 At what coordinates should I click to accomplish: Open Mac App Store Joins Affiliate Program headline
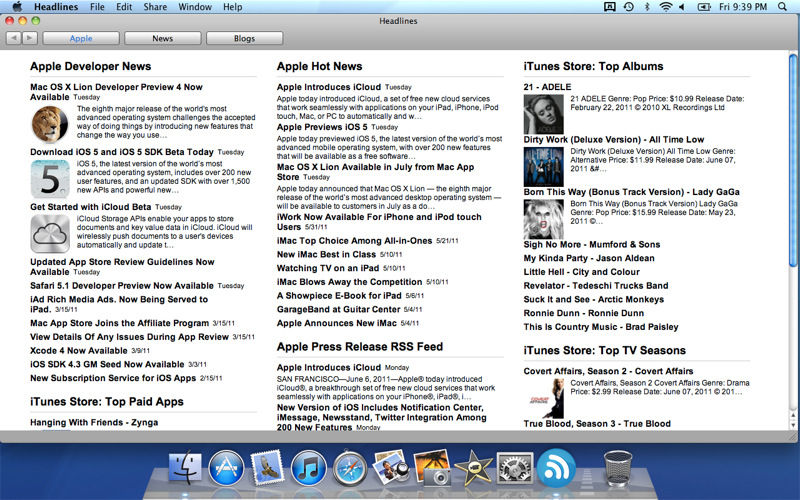119,323
